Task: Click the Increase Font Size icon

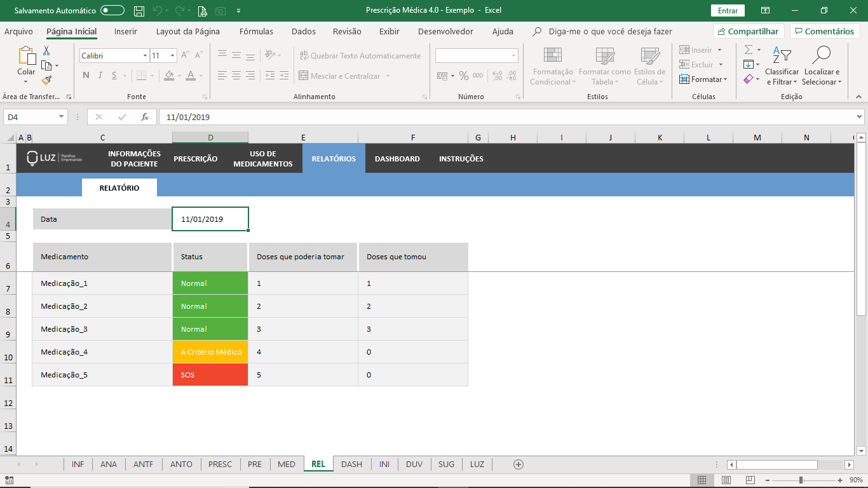Action: click(x=186, y=56)
